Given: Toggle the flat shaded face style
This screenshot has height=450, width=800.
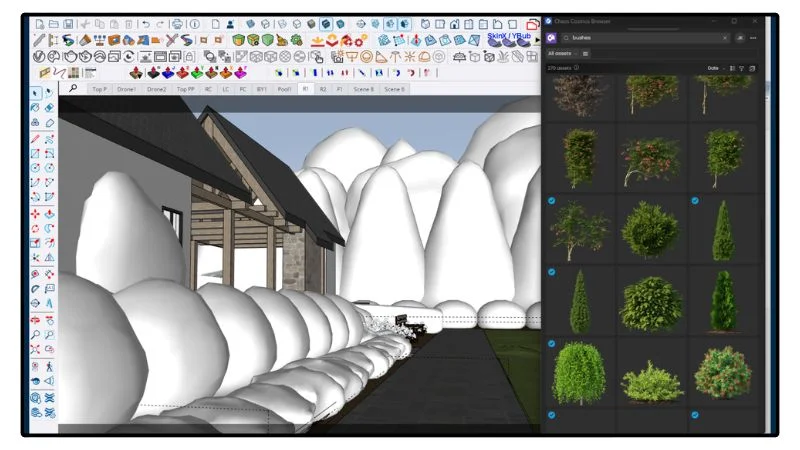Looking at the screenshot, I should (x=311, y=24).
